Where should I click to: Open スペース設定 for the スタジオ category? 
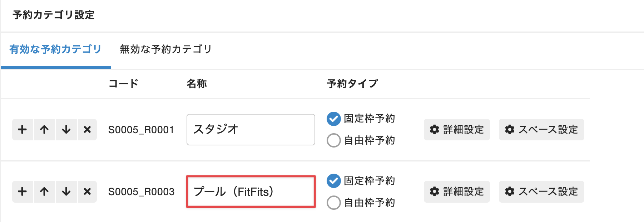(541, 130)
